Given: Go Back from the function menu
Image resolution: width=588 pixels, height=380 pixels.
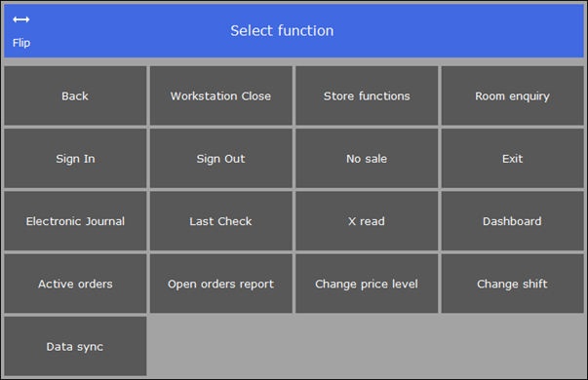Looking at the screenshot, I should point(75,95).
